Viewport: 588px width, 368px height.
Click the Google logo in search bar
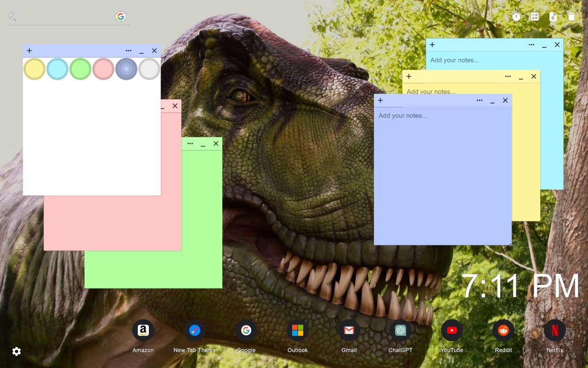tap(121, 17)
